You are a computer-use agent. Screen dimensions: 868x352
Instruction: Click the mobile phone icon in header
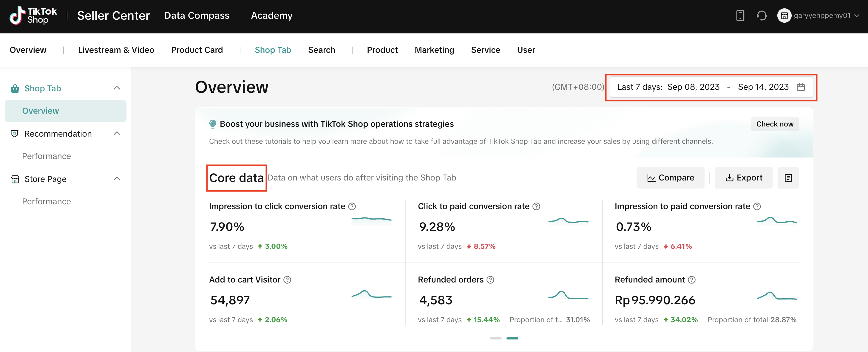740,16
